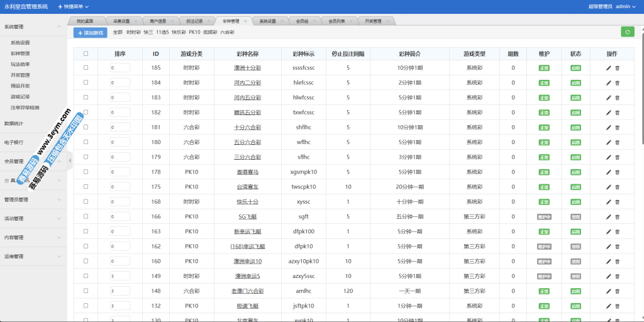Click the pencil icon for SG飞艇
The width and height of the screenshot is (644, 322).
(x=608, y=217)
